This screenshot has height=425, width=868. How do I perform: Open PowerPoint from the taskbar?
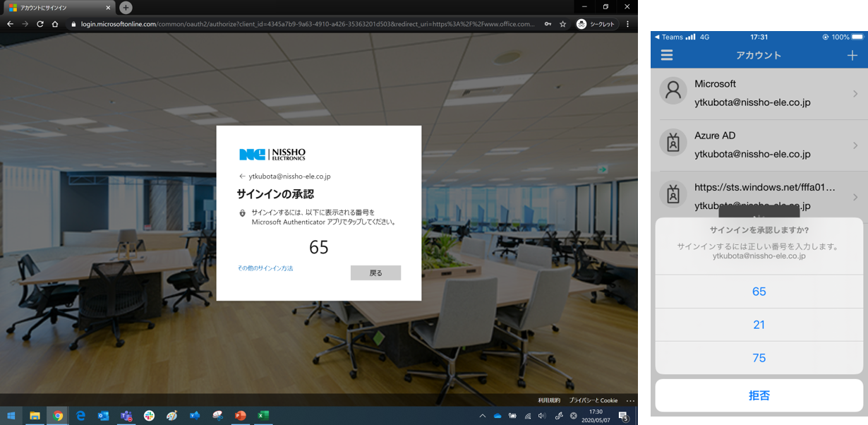(241, 416)
